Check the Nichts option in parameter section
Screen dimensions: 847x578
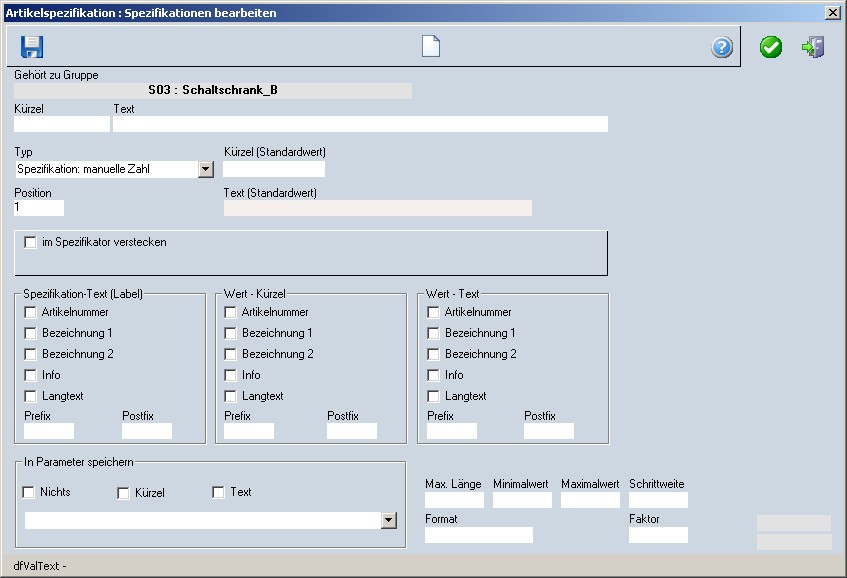click(x=29, y=492)
